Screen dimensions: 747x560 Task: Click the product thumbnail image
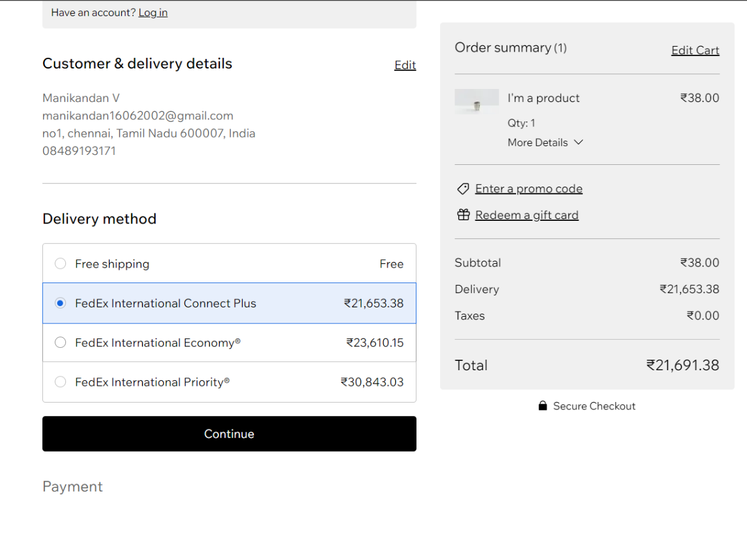(x=477, y=101)
